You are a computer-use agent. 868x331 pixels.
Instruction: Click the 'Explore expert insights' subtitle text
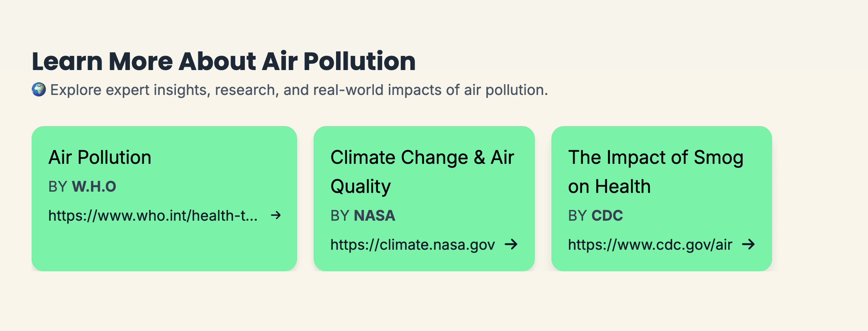pos(299,90)
